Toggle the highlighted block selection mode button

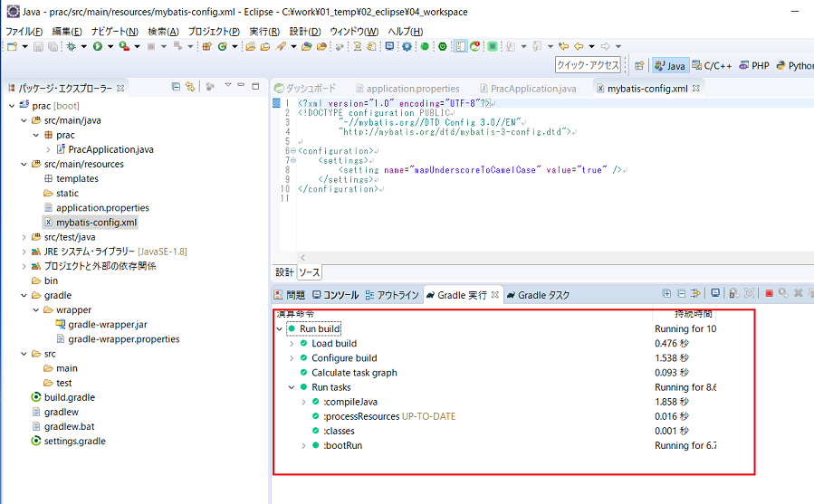coord(461,46)
